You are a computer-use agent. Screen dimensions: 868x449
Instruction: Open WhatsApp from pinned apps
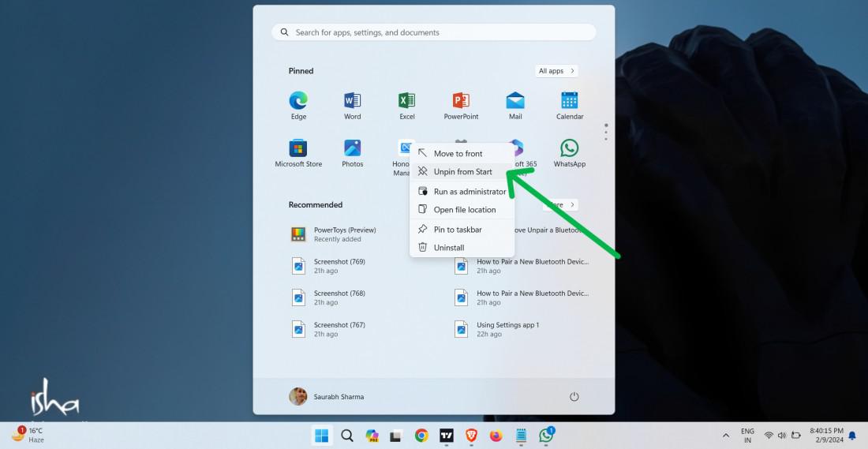(x=570, y=153)
